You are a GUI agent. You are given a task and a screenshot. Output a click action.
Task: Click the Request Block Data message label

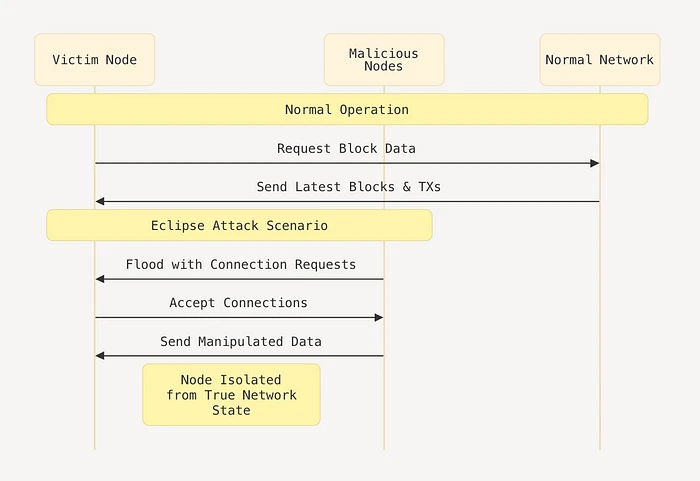coord(346,148)
